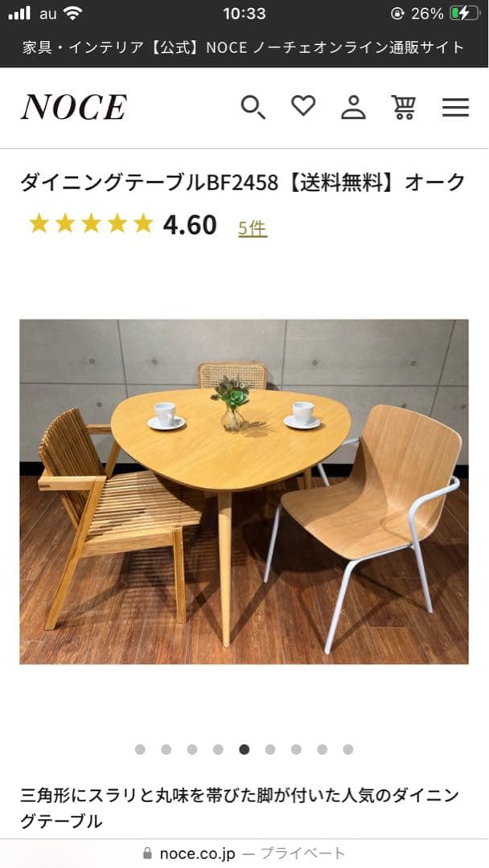Select the second carousel dot
The height and width of the screenshot is (868, 489).
coord(166,749)
